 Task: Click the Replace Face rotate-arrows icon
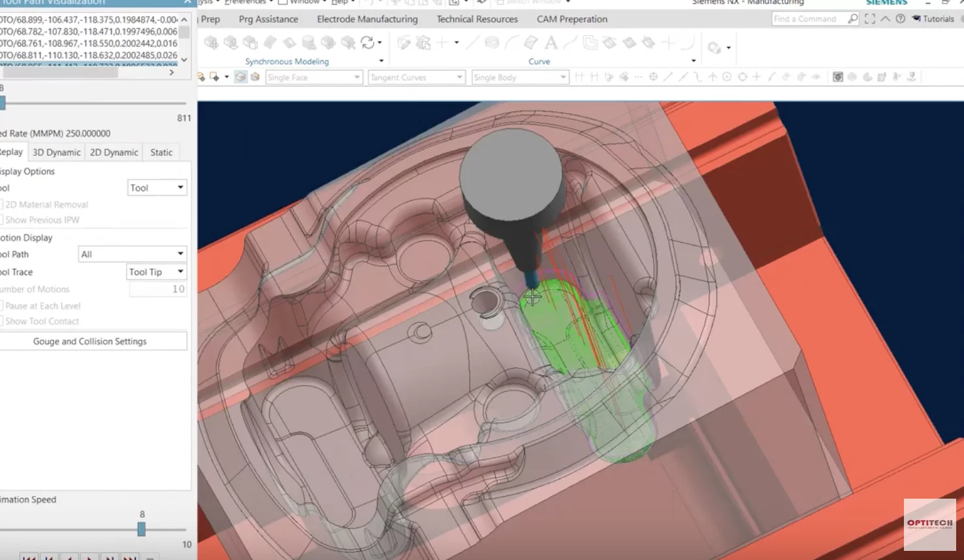[x=368, y=43]
